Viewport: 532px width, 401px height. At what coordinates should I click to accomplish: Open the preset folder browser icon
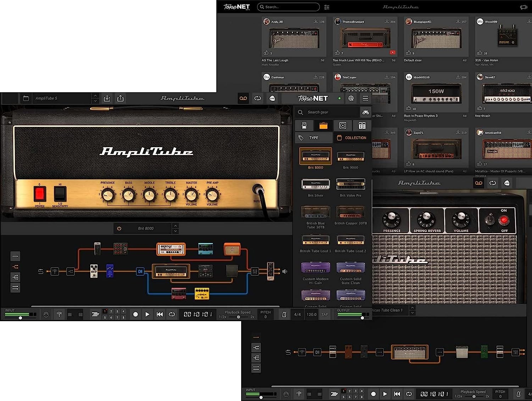click(x=26, y=98)
